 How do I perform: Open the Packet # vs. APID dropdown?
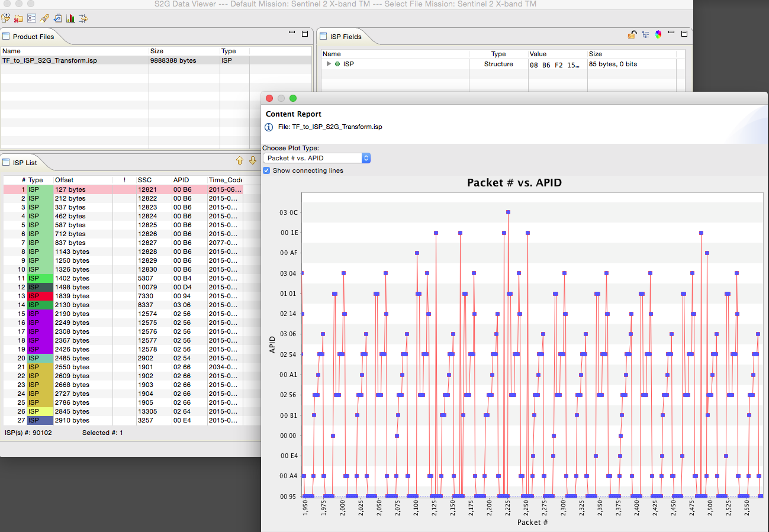click(x=316, y=158)
